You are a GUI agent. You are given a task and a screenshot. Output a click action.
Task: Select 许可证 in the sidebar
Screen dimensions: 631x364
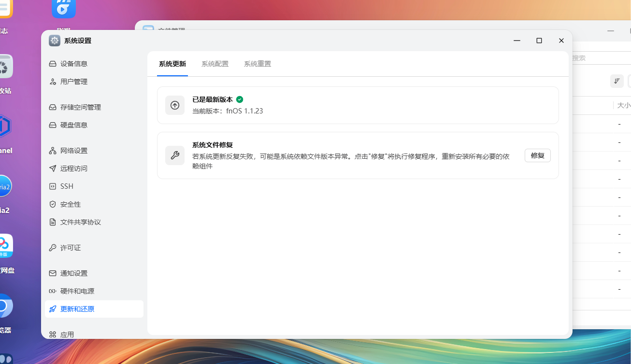(x=94, y=248)
